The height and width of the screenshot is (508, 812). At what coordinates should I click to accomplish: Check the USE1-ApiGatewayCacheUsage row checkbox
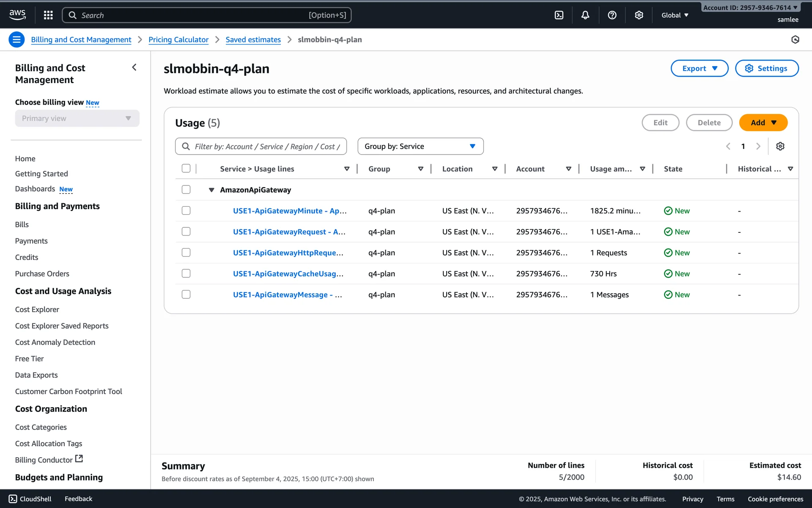pyautogui.click(x=186, y=273)
